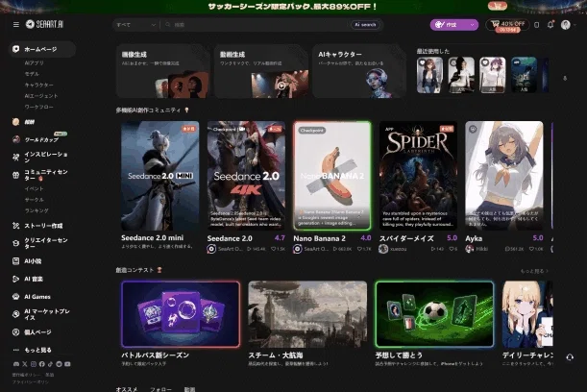The height and width of the screenshot is (392, 587).
Task: Open the Ayka character card
Action: 503,175
